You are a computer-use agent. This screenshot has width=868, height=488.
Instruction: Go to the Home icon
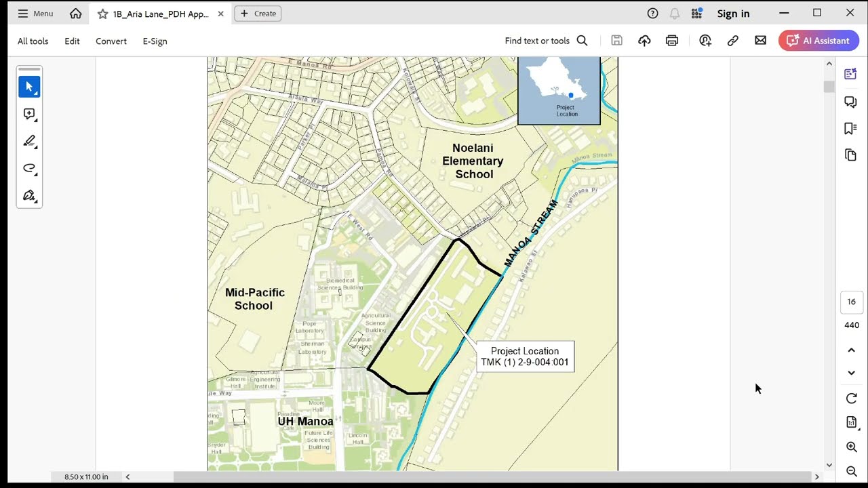point(76,14)
